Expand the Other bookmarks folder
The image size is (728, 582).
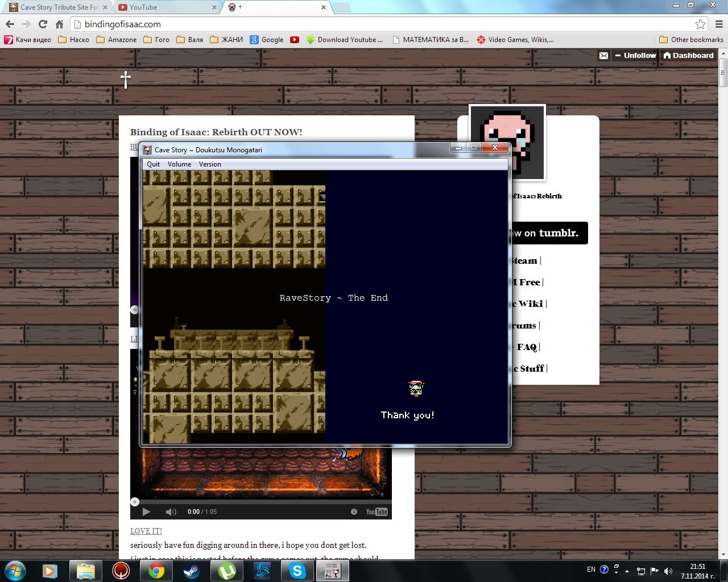point(691,40)
